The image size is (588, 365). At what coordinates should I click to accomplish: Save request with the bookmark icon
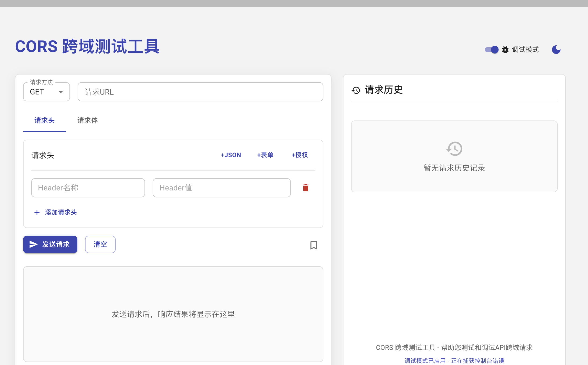click(314, 245)
